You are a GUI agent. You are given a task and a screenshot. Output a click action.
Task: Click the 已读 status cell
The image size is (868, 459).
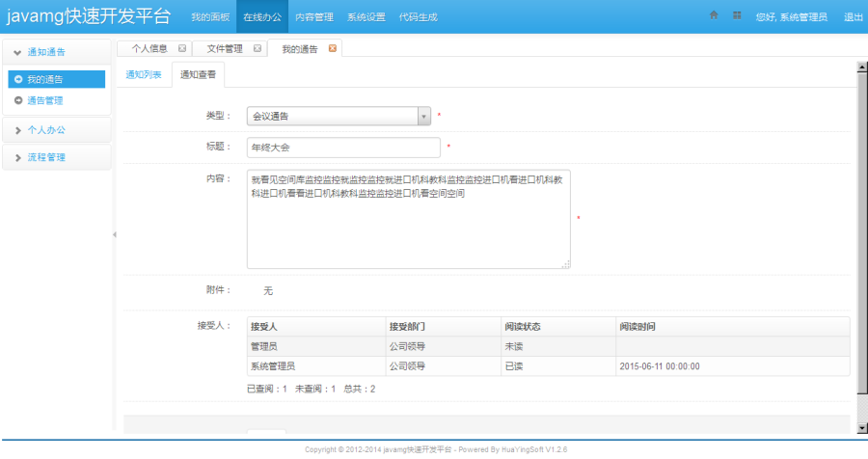point(558,366)
